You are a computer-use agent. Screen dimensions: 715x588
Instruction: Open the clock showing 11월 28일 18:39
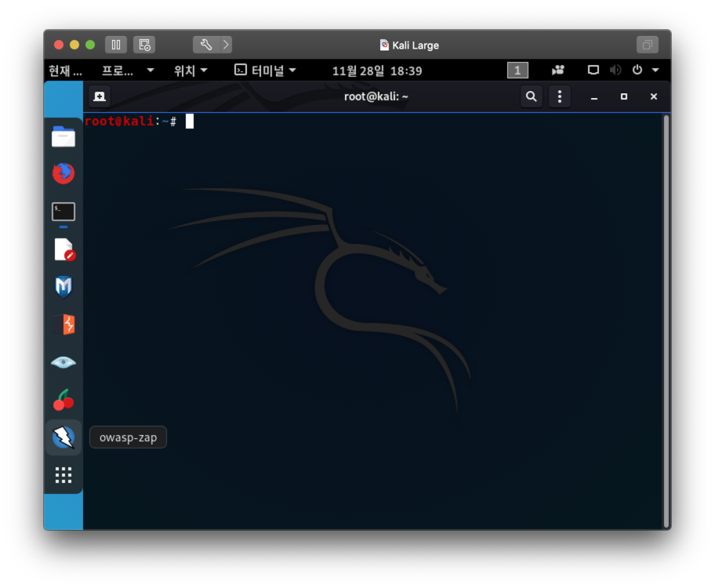(x=377, y=71)
